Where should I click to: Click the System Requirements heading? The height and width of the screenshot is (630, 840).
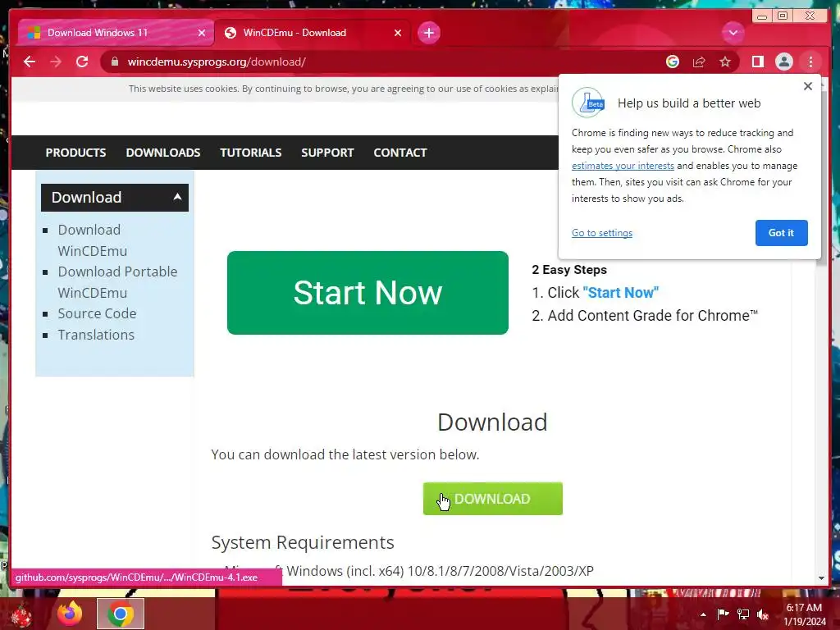[303, 542]
